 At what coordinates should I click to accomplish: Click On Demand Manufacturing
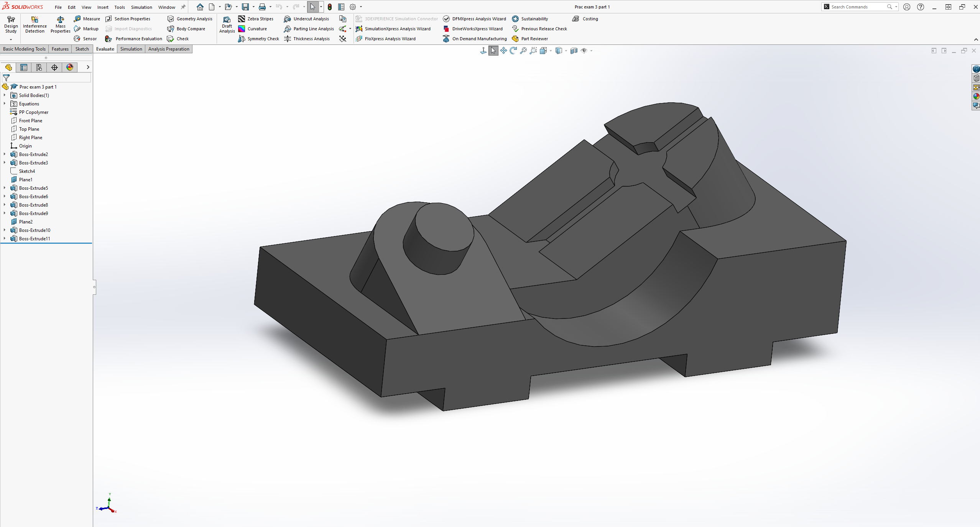tap(475, 39)
